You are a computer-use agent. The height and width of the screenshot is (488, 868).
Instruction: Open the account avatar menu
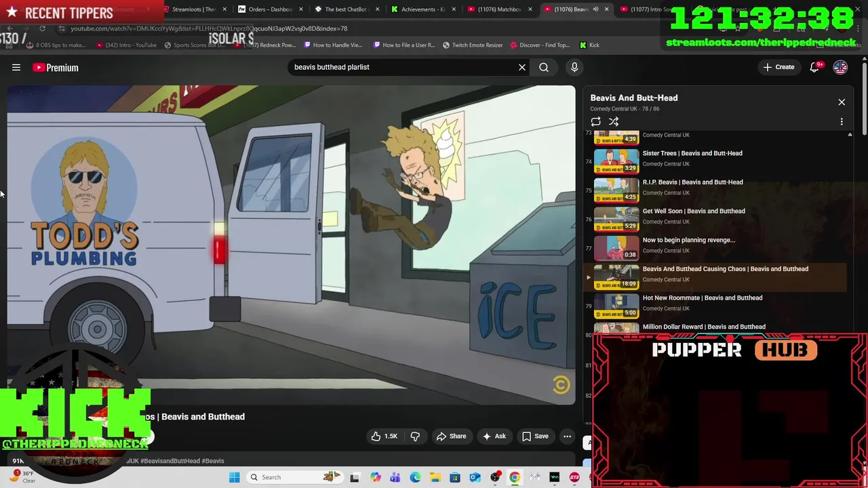[840, 67]
